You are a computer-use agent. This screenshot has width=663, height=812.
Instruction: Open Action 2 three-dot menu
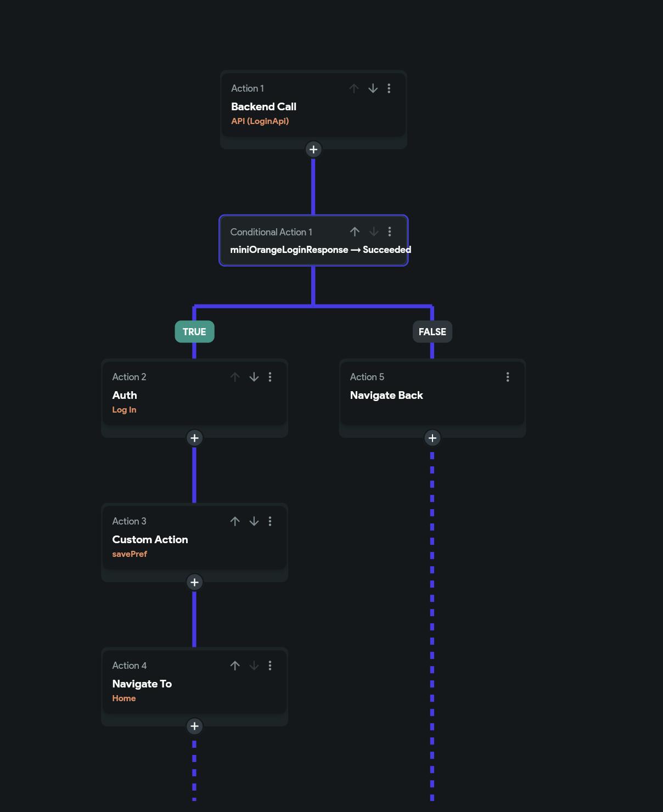270,377
